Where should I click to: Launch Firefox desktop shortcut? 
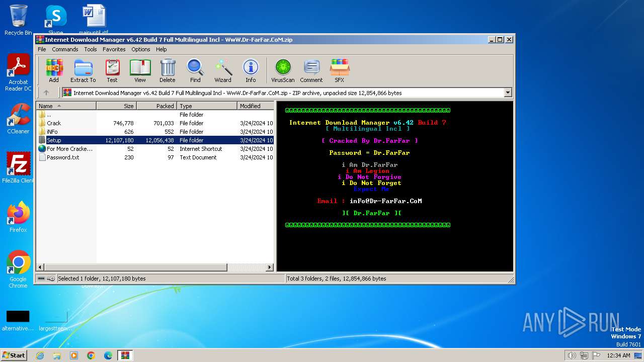coord(18,217)
